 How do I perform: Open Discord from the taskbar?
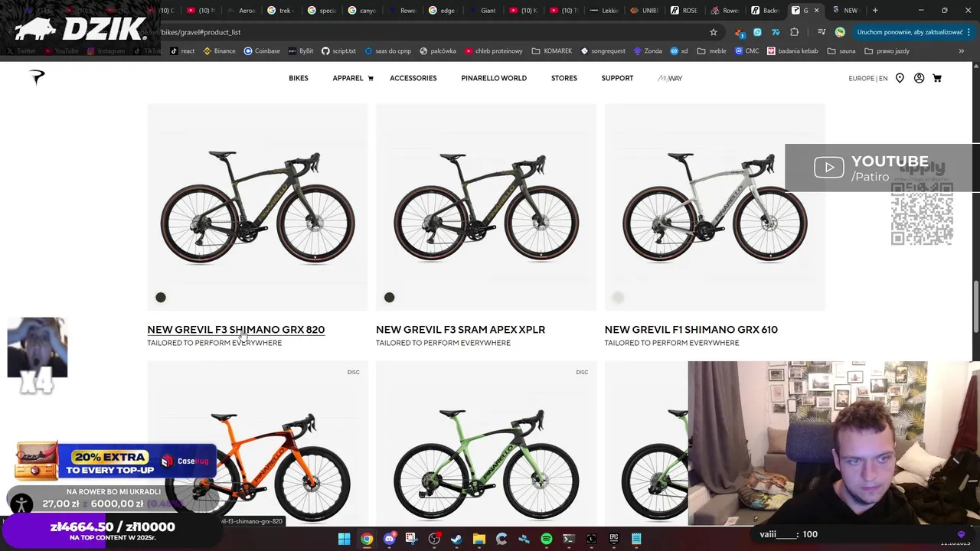tap(389, 539)
